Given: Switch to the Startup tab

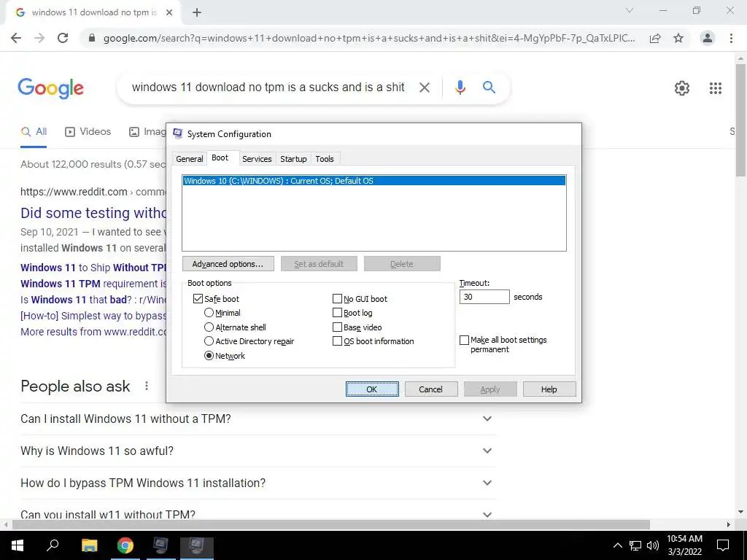Looking at the screenshot, I should (293, 159).
